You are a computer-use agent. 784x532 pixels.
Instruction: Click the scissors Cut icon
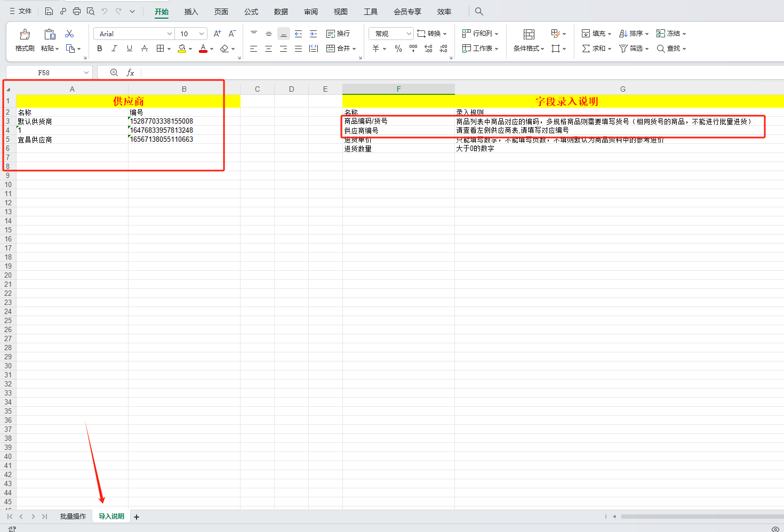pyautogui.click(x=69, y=34)
